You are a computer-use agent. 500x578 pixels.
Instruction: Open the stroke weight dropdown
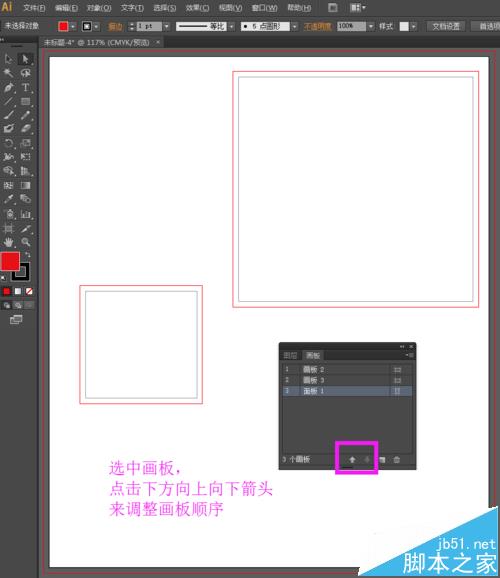(x=167, y=27)
